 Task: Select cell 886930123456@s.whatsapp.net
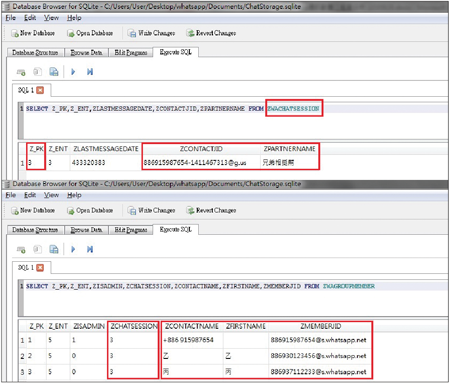(x=319, y=356)
